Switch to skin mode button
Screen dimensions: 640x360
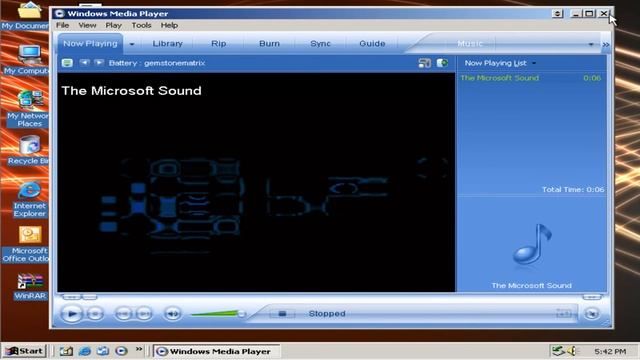592,313
